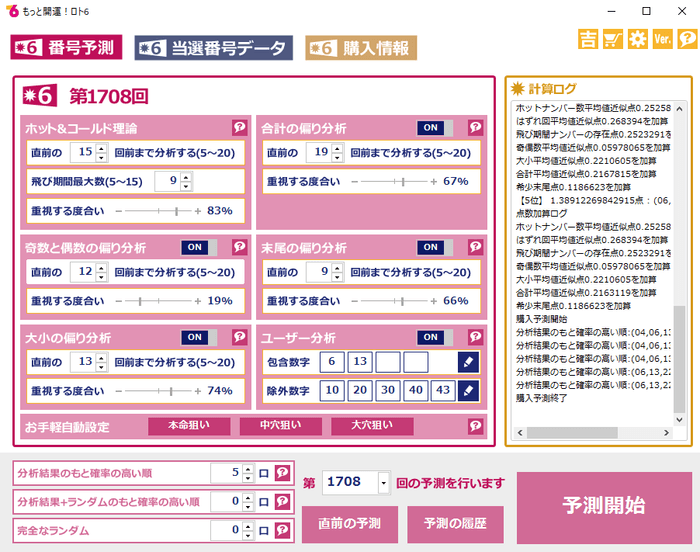Screen dimensions: 700x552
Task: Open help for 分析結果のもと確率の高い順
Action: 283,473
